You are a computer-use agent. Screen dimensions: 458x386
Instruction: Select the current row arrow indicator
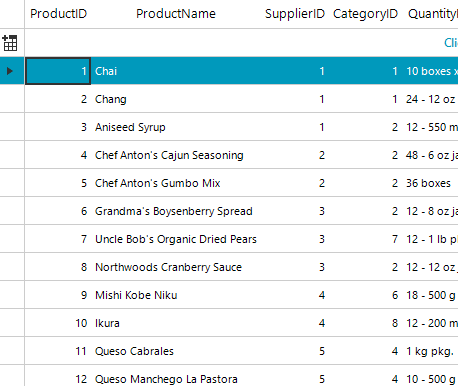pos(10,71)
